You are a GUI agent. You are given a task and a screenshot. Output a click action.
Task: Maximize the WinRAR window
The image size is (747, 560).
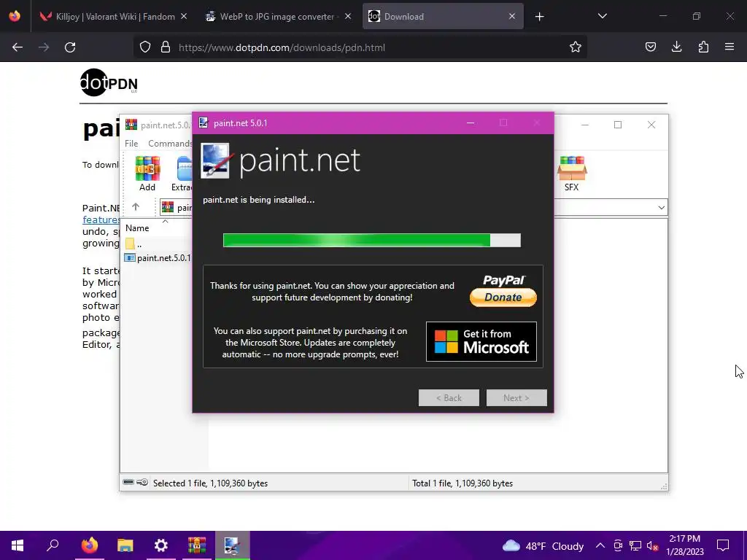pos(618,125)
